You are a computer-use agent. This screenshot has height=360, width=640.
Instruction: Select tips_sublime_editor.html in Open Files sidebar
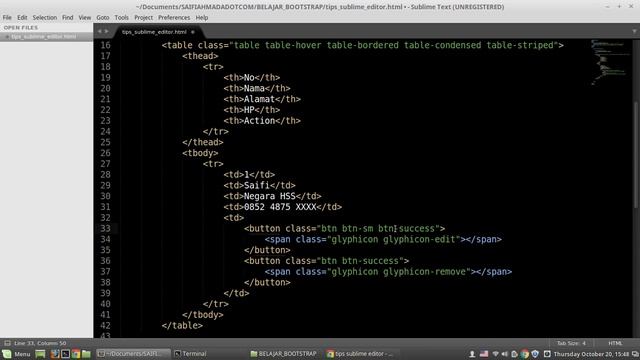(46, 37)
